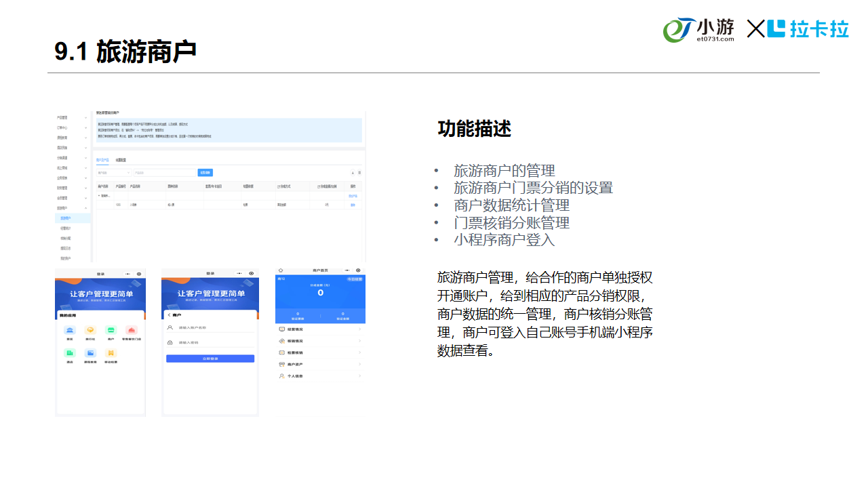Open the 移动检票 mobile ticket check icon
868x488 pixels.
pos(111,354)
